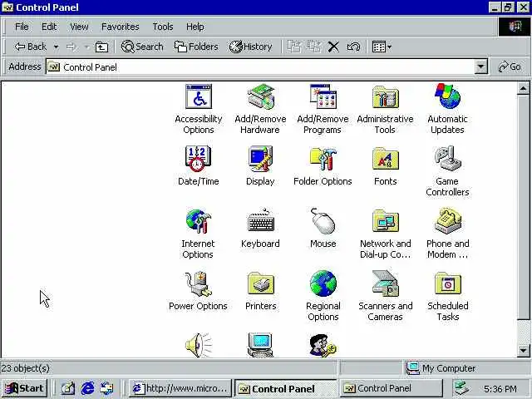Click My Computer zone in status bar
532x399 pixels.
point(441,368)
